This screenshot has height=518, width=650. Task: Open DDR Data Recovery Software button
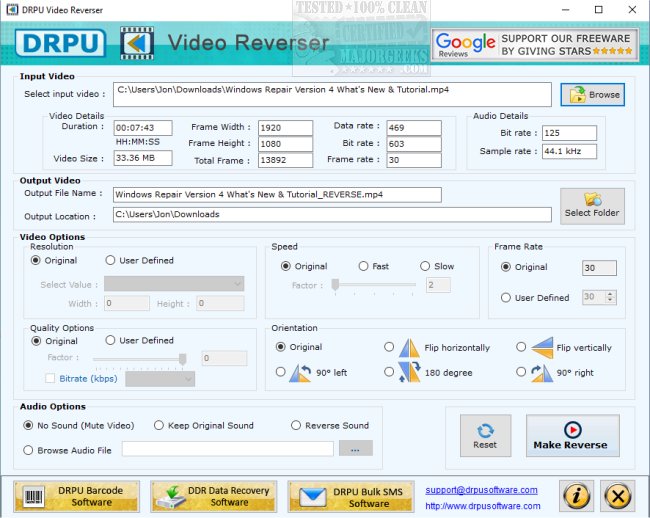coord(213,496)
